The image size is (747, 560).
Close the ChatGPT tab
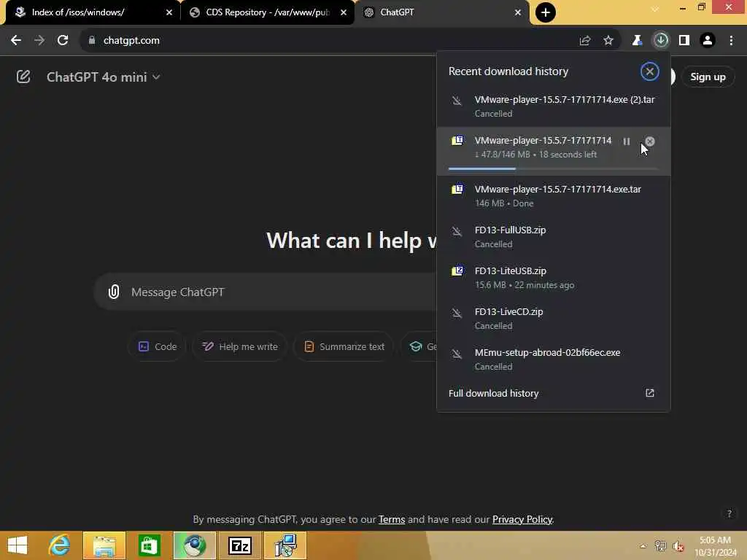click(x=518, y=12)
